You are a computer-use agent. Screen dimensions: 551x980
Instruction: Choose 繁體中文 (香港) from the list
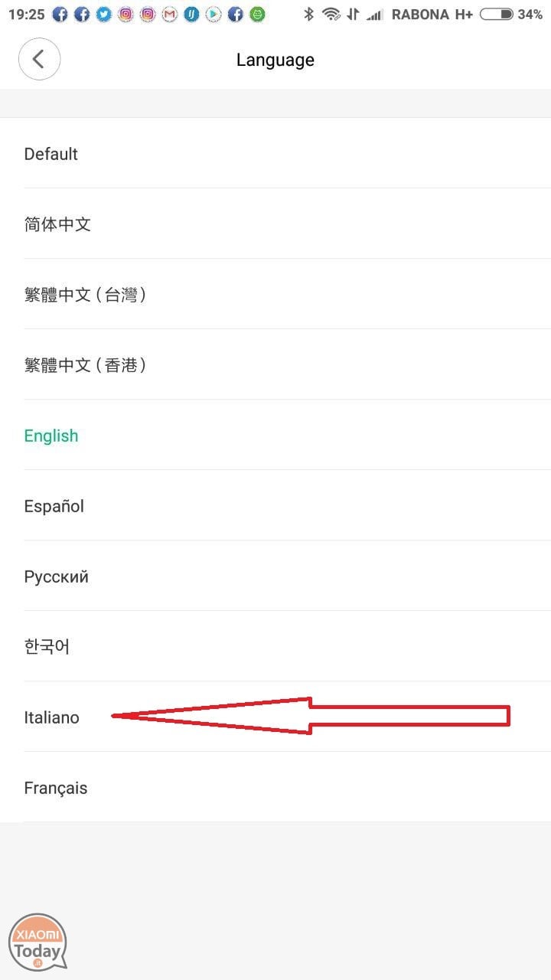275,364
